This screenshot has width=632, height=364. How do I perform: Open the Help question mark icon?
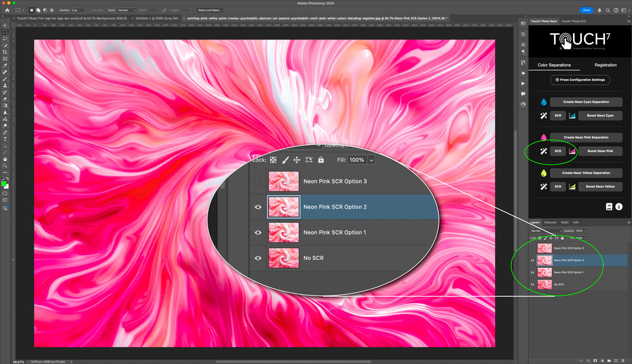pyautogui.click(x=616, y=10)
